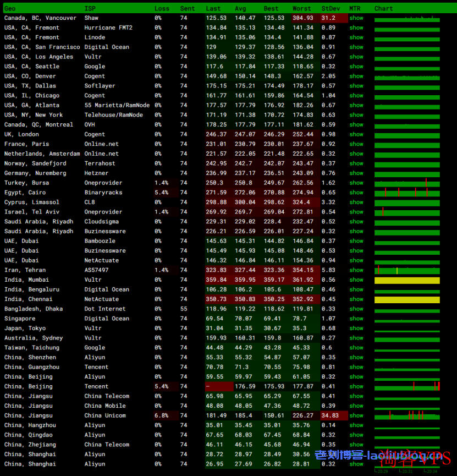Click ISP name Bamboozle
The height and width of the screenshot is (476, 457).
[100, 240]
